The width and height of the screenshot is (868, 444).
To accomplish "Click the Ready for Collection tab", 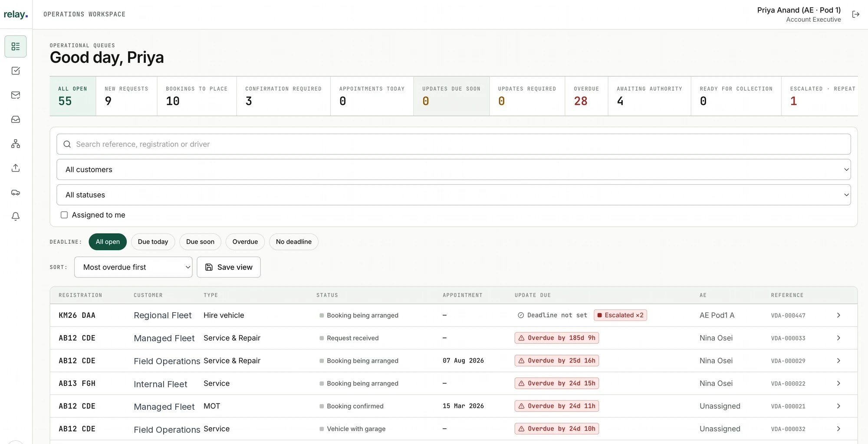I will coord(736,96).
